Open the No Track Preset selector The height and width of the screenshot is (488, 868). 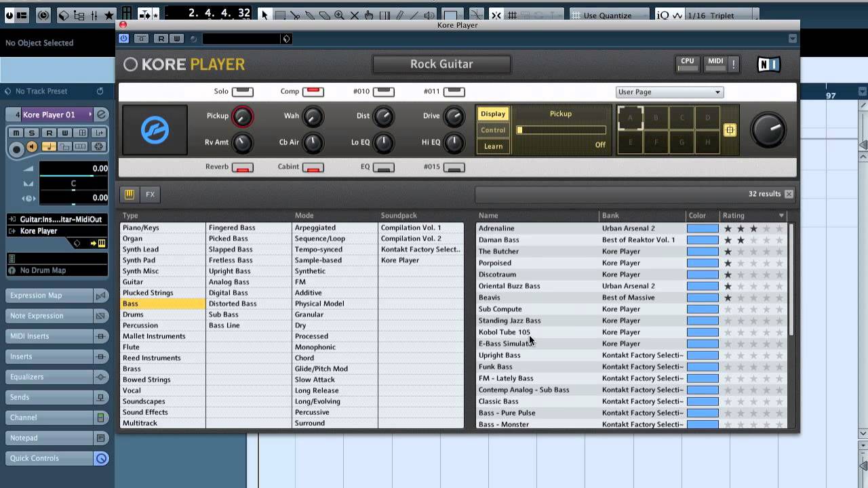[53, 91]
